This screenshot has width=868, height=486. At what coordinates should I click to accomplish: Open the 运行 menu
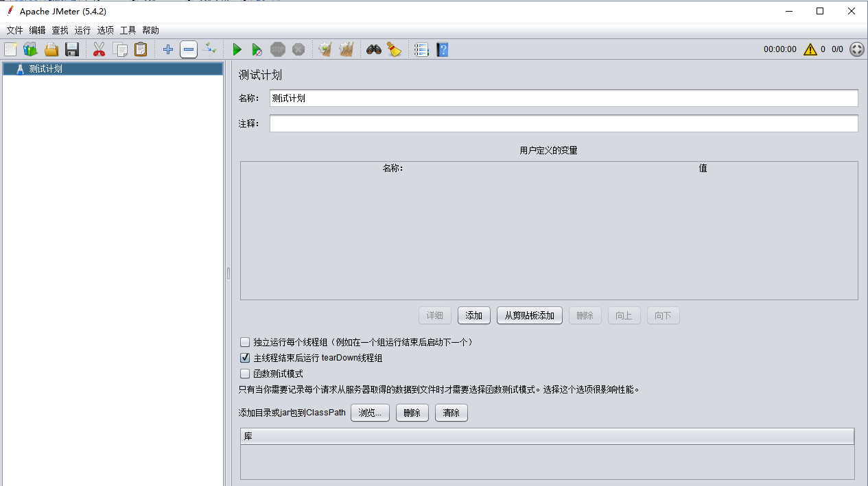pyautogui.click(x=82, y=30)
